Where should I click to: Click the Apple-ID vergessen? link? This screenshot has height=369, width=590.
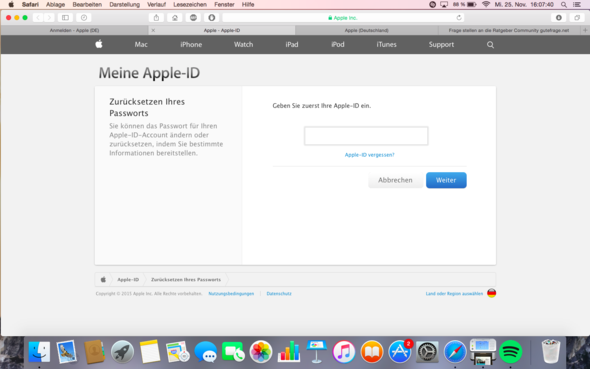pyautogui.click(x=370, y=155)
